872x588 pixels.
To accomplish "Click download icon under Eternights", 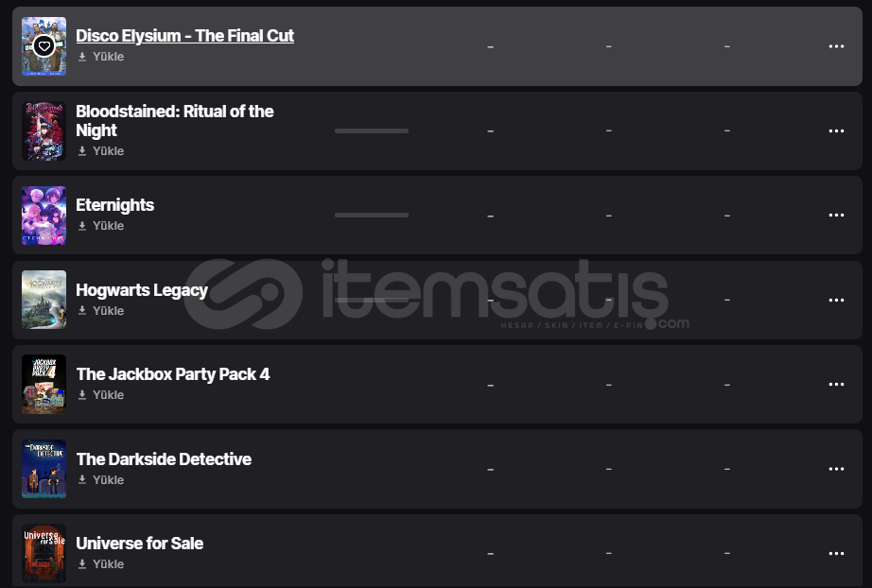I will click(x=82, y=226).
